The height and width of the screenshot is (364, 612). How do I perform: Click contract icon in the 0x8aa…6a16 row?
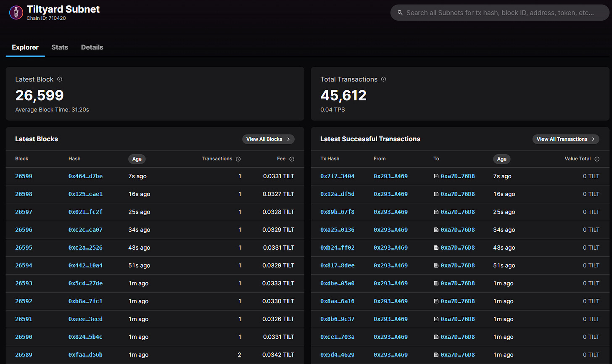pos(436,301)
